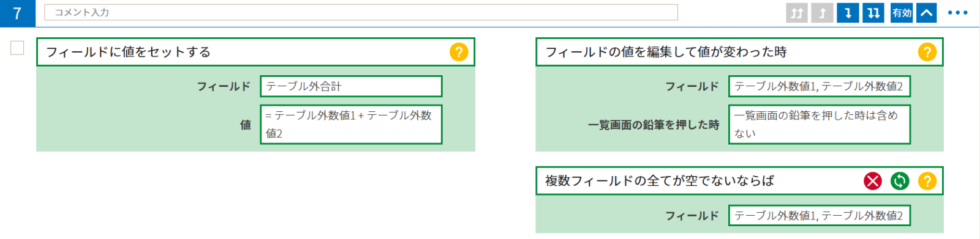Open the 一覧画面の鉛筆を押した時は含めない option
980x239 pixels.
(820, 124)
